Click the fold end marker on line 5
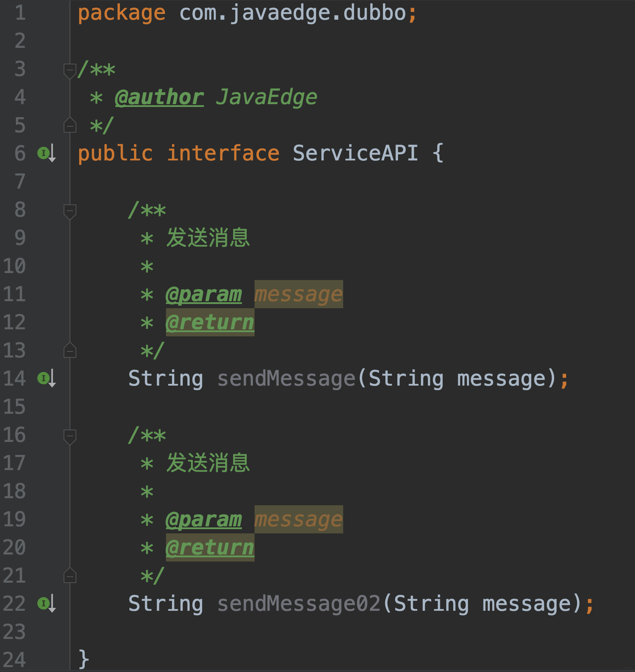 (x=70, y=125)
